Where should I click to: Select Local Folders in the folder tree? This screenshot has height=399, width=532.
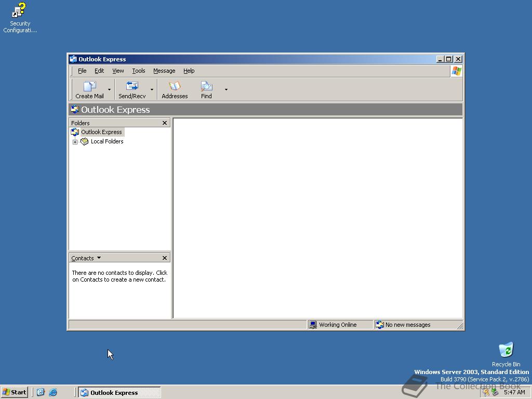point(107,141)
